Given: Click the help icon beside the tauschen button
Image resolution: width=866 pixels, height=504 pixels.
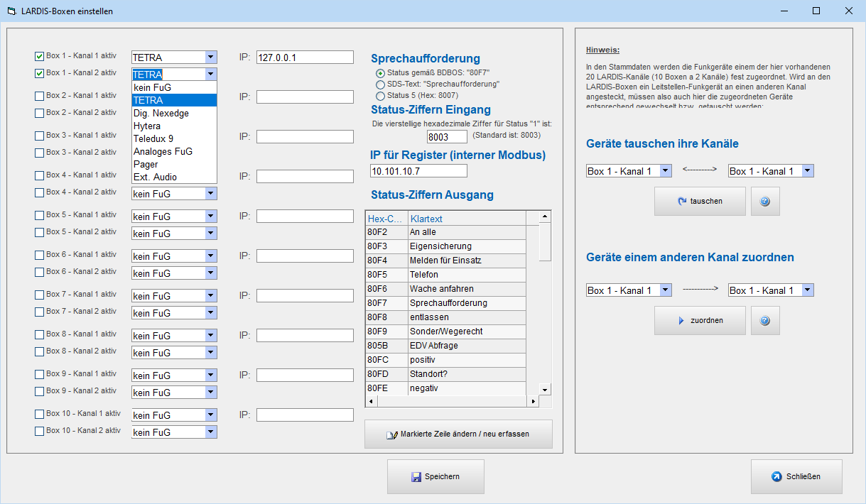Looking at the screenshot, I should (764, 202).
